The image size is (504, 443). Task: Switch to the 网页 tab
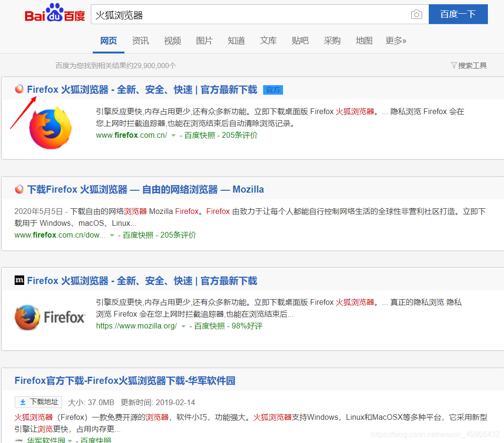[x=109, y=41]
